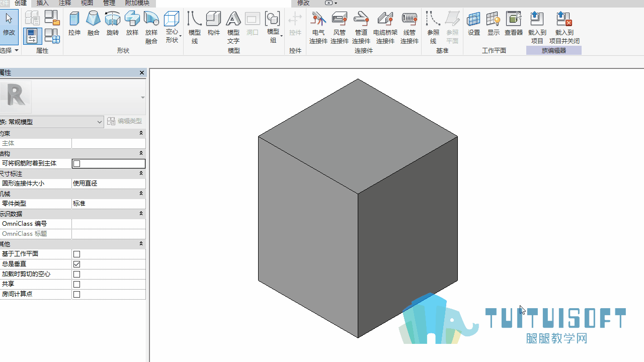The image size is (644, 362).
Task: Switch to the 插入 (Insert) ribbon tab
Action: 43,3
